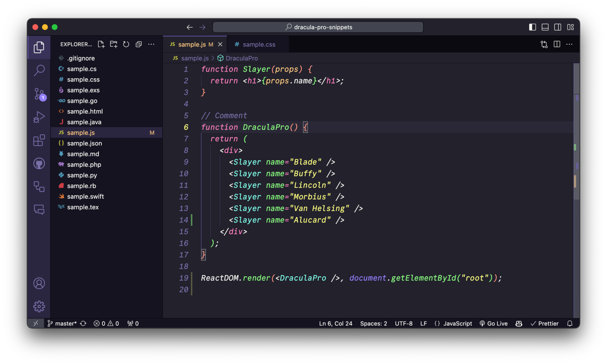Open the Extensions view
The width and height of the screenshot is (607, 364).
coord(39,141)
